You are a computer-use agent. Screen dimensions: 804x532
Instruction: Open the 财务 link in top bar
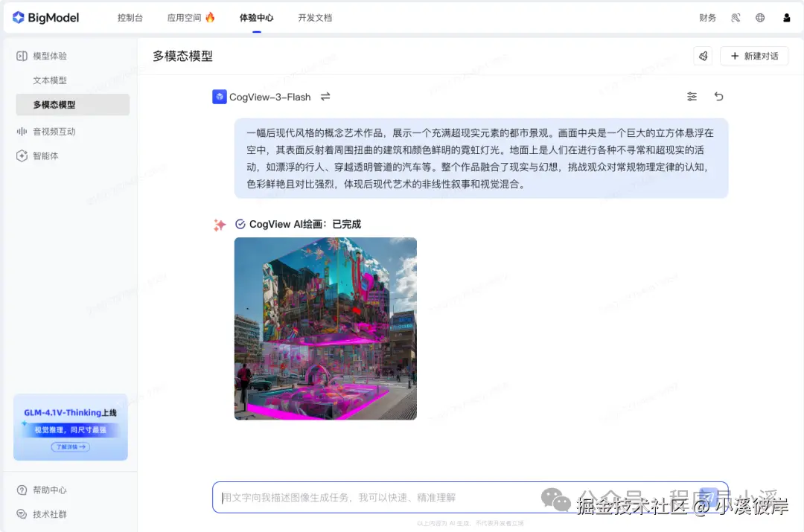707,17
